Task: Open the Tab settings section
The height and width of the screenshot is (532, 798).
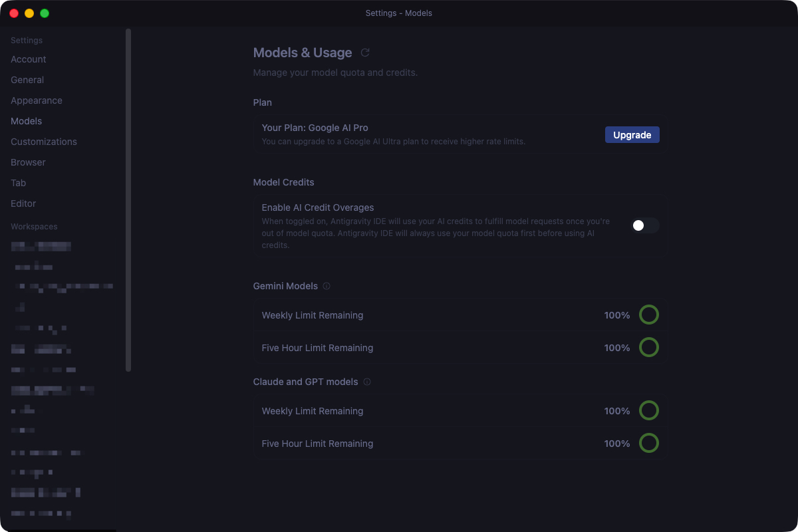Action: click(19, 183)
